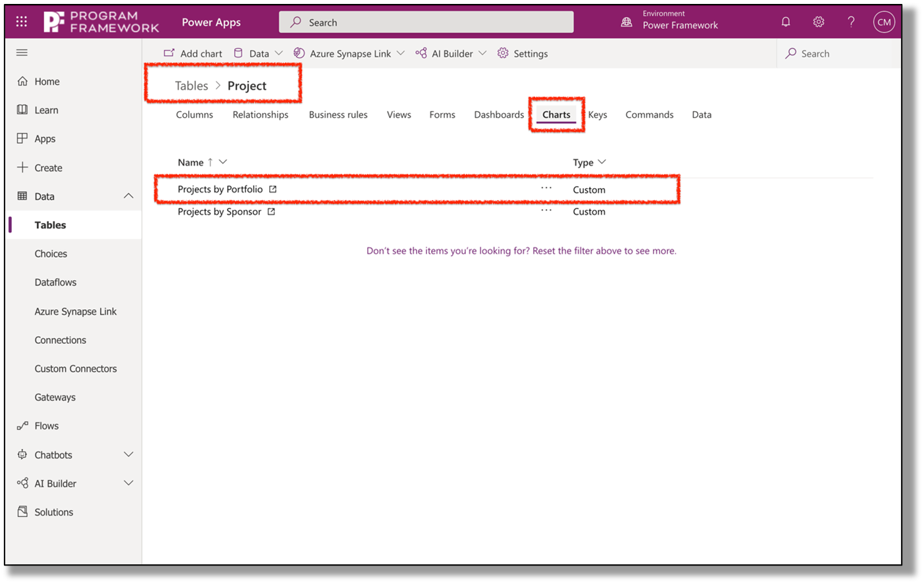
Task: Click the Power Apps title
Action: pos(211,22)
